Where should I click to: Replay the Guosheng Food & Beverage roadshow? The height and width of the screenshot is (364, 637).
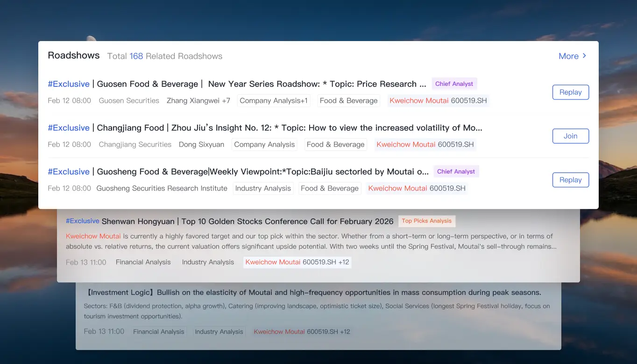[571, 180]
